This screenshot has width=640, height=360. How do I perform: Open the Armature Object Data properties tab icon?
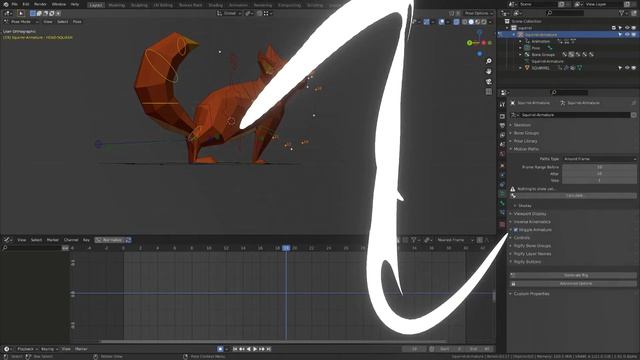[x=502, y=193]
